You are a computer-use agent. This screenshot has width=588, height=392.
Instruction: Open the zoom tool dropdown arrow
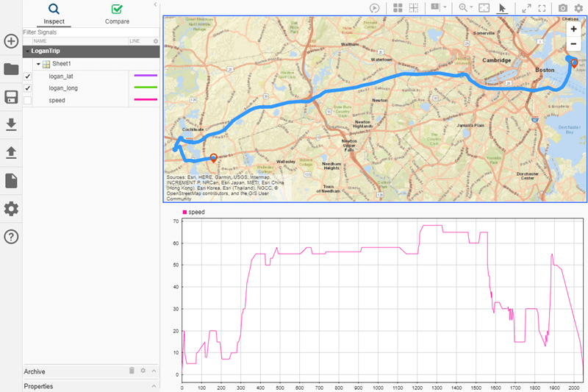tap(471, 7)
